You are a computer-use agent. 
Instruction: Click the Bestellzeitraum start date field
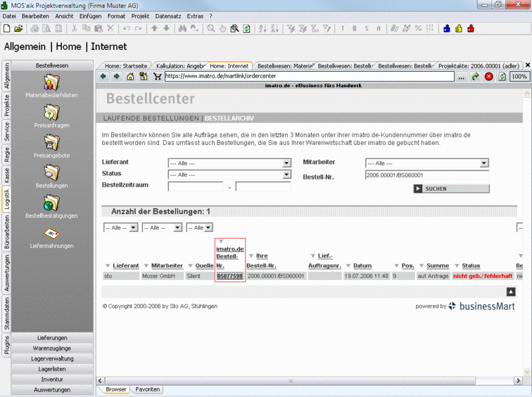pos(196,186)
